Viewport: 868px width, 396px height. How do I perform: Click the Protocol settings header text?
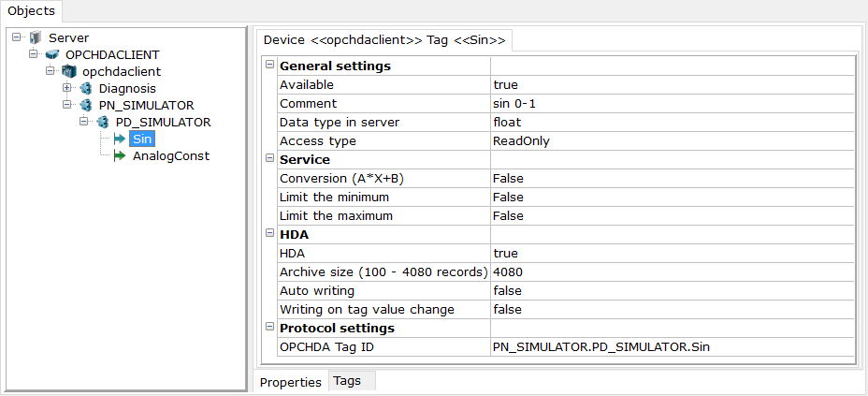(337, 328)
